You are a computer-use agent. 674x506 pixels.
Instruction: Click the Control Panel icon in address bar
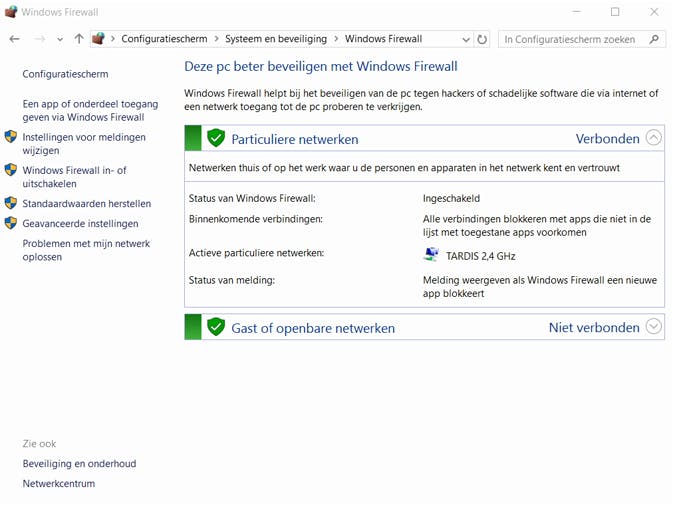tap(98, 39)
